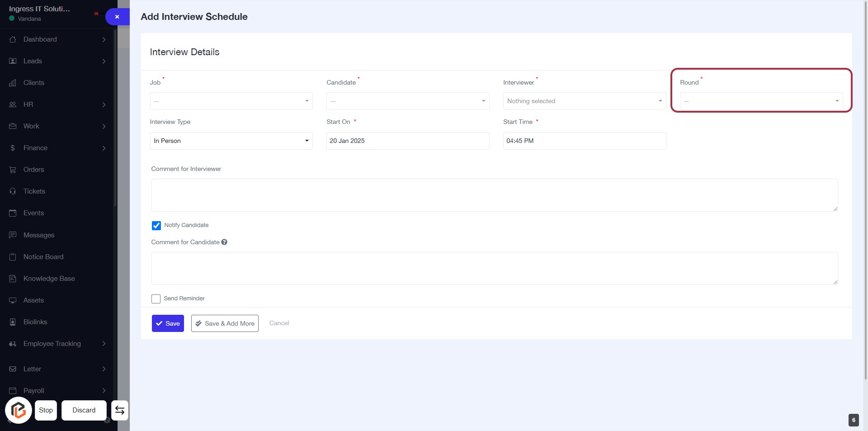
Task: Click the swap arrows icon at bottom
Action: click(x=120, y=410)
